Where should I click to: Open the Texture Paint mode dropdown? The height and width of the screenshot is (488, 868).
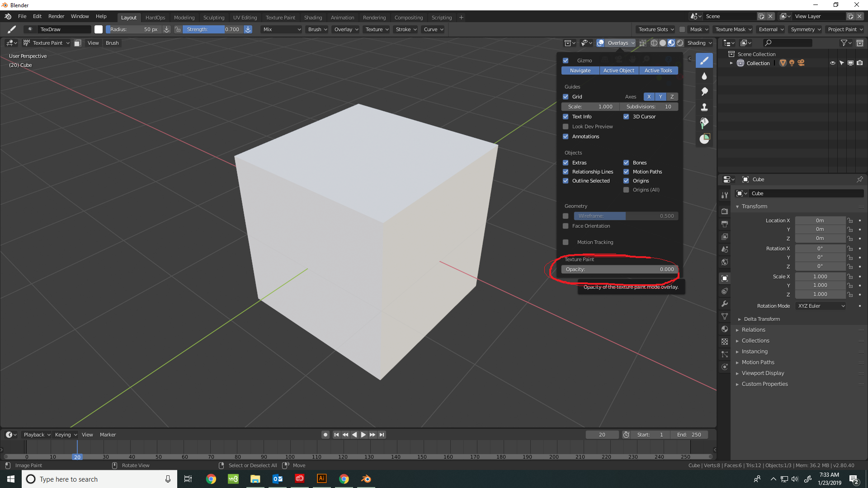coord(47,43)
